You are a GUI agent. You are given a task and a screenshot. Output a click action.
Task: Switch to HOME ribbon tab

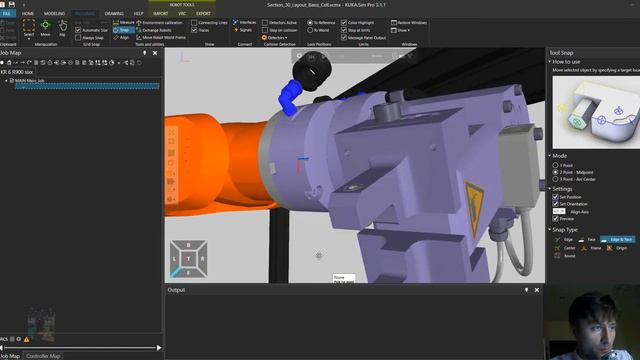(28, 13)
